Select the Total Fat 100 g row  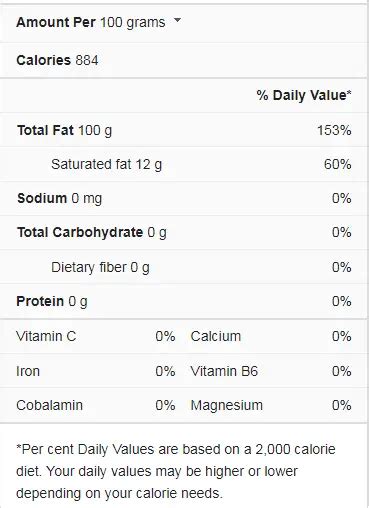pyautogui.click(x=183, y=130)
